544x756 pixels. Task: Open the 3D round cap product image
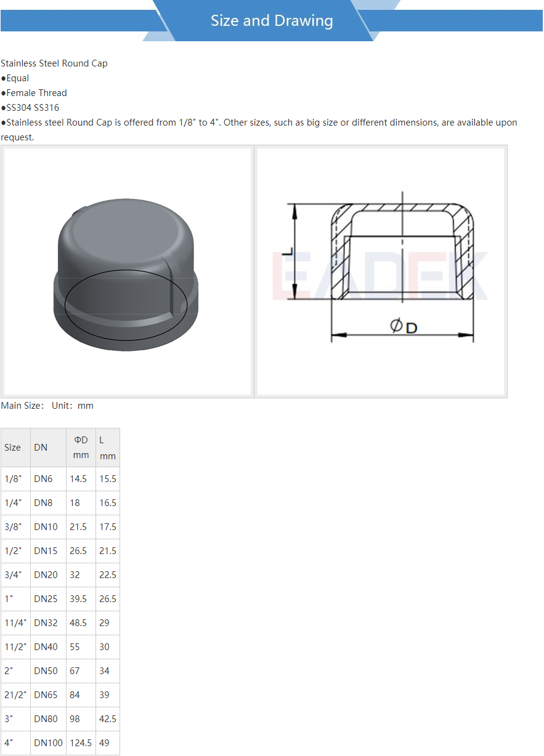pos(128,271)
